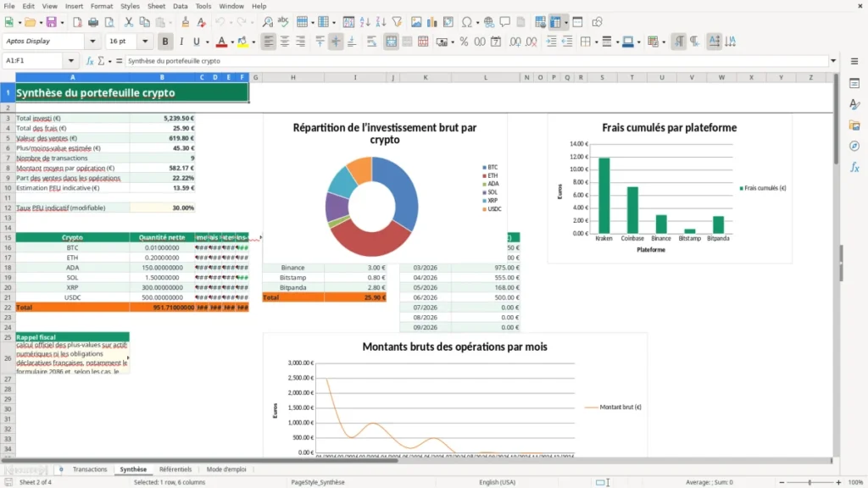Open the borders dropdown arrow
Screen dimensions: 868x488
coord(596,42)
